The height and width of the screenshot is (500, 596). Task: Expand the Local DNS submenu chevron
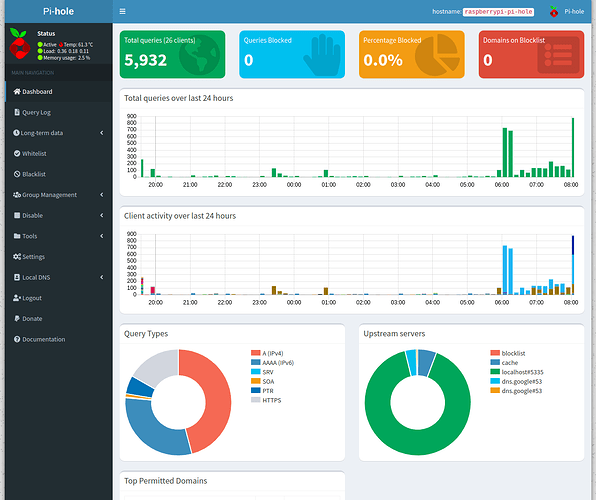[101, 277]
